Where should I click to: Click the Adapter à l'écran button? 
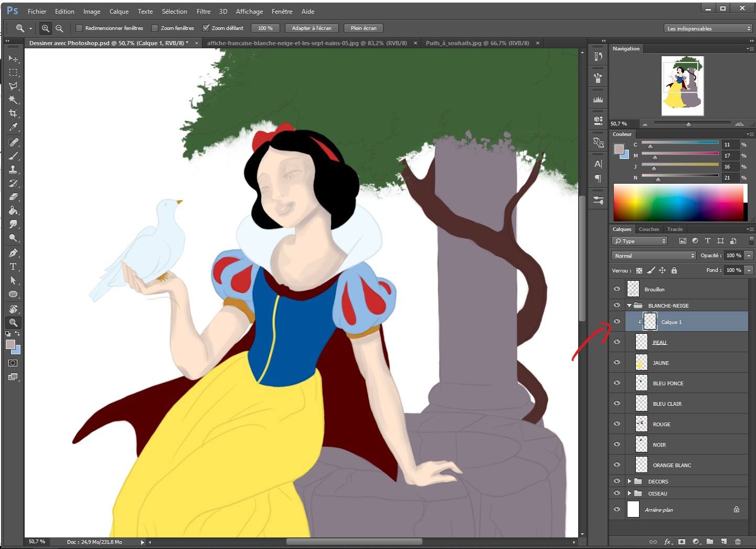312,28
